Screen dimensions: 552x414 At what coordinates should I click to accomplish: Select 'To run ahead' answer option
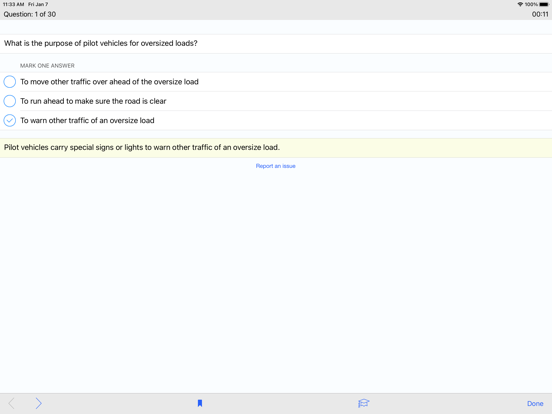click(x=10, y=101)
